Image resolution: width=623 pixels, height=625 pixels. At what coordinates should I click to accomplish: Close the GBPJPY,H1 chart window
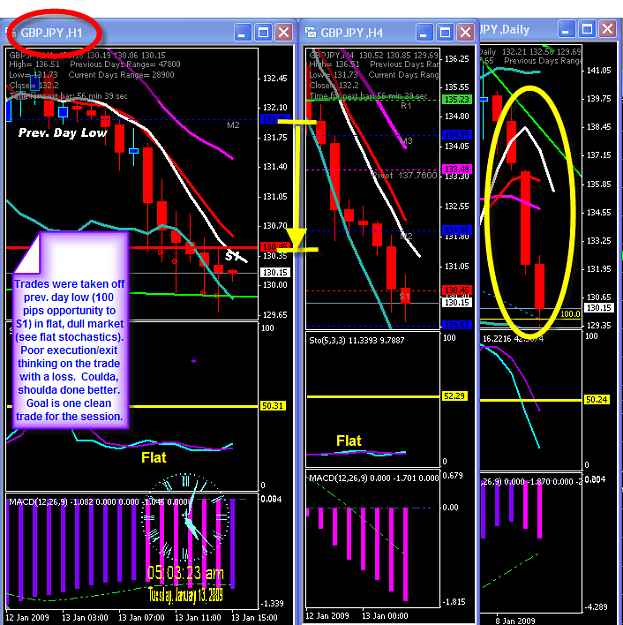[x=284, y=33]
